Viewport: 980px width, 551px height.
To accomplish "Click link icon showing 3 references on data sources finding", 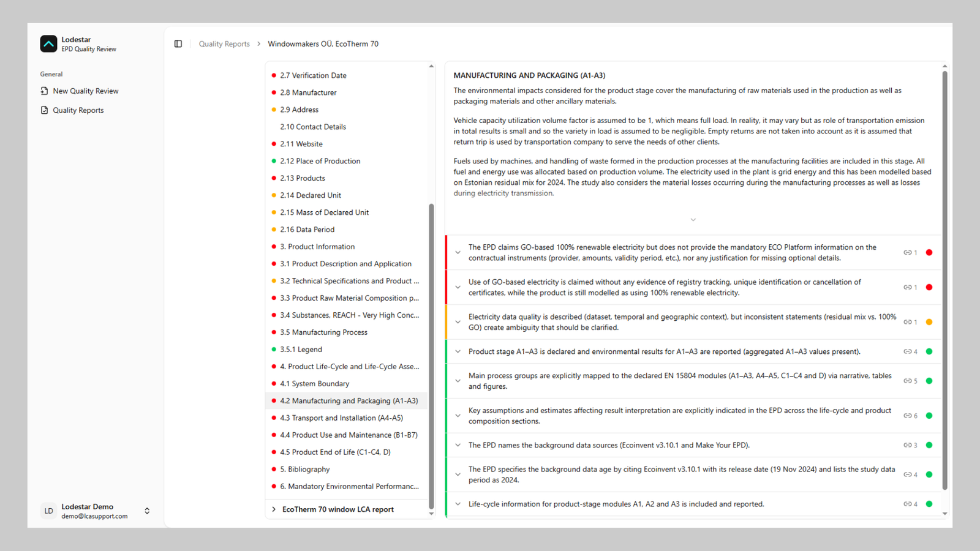I will click(x=910, y=445).
